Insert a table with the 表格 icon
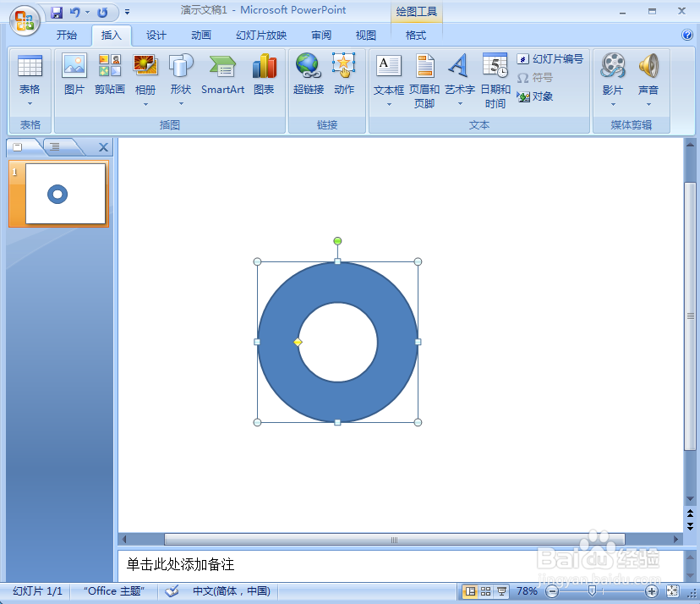Screen dimensions: 700x604 (30, 74)
